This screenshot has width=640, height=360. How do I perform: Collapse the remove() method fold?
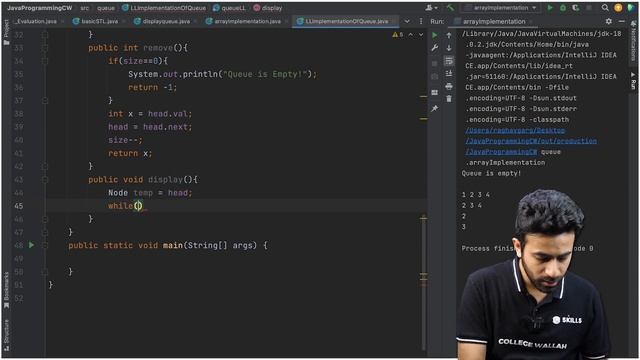[x=45, y=48]
